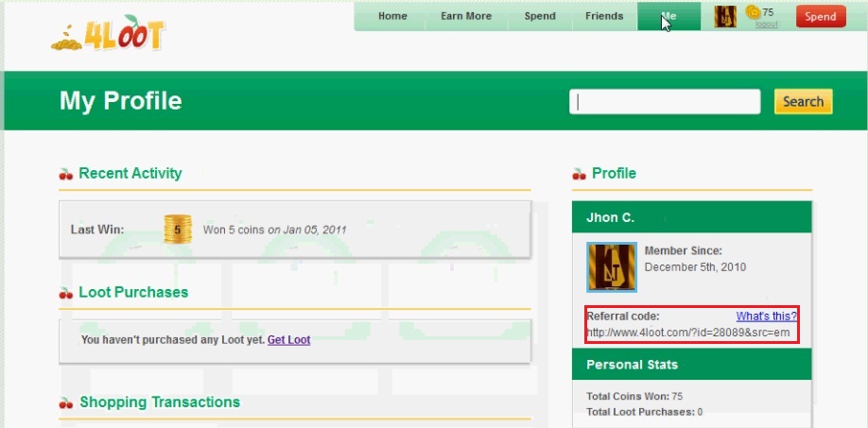Click the stacked coins Last Win icon
The image size is (868, 428).
click(x=177, y=230)
